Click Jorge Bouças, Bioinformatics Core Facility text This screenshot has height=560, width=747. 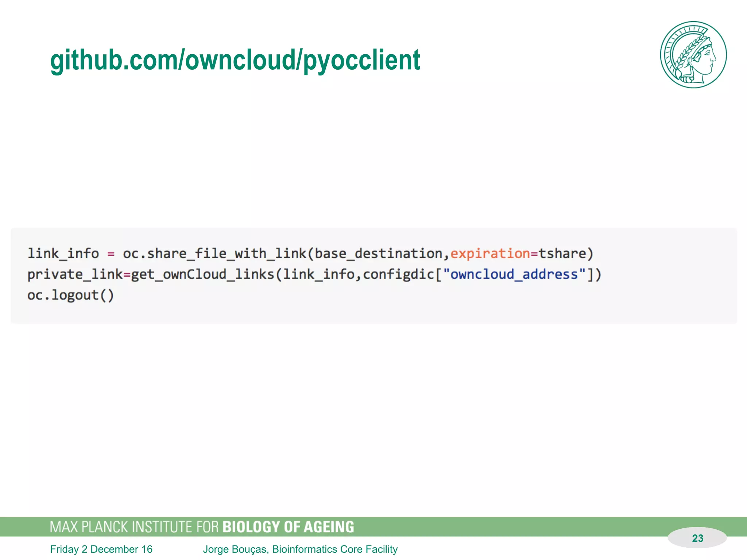(300, 549)
